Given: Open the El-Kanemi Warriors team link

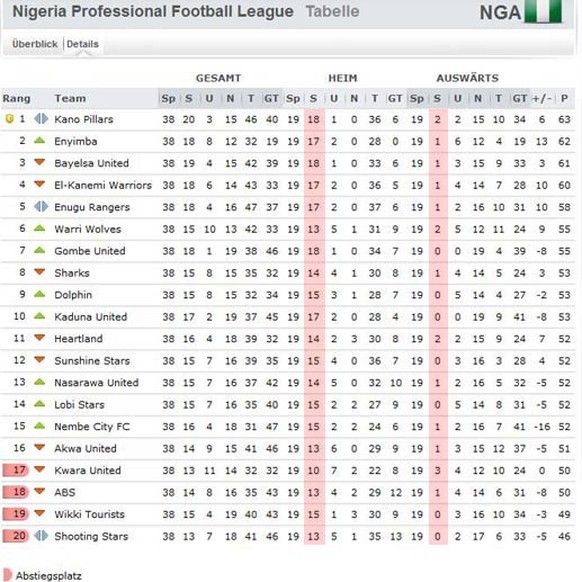Looking at the screenshot, I should [103, 185].
